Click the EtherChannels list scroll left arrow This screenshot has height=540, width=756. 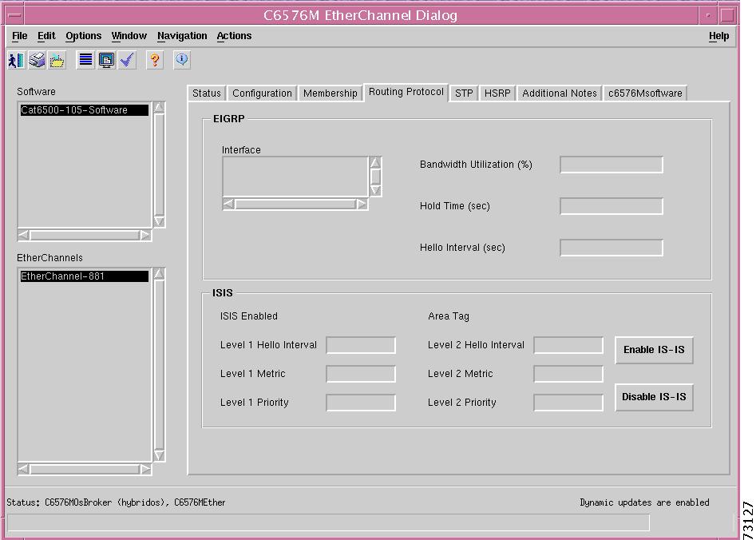coord(24,469)
